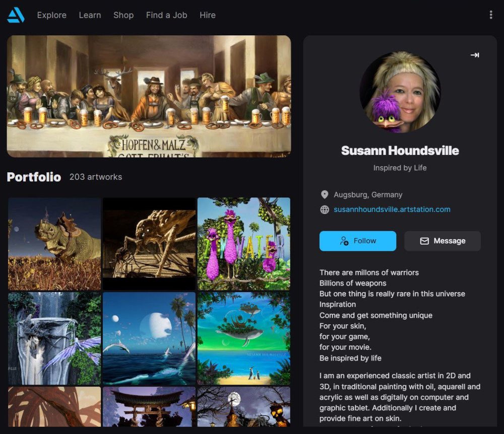Follow Susann Houndsville

point(358,241)
